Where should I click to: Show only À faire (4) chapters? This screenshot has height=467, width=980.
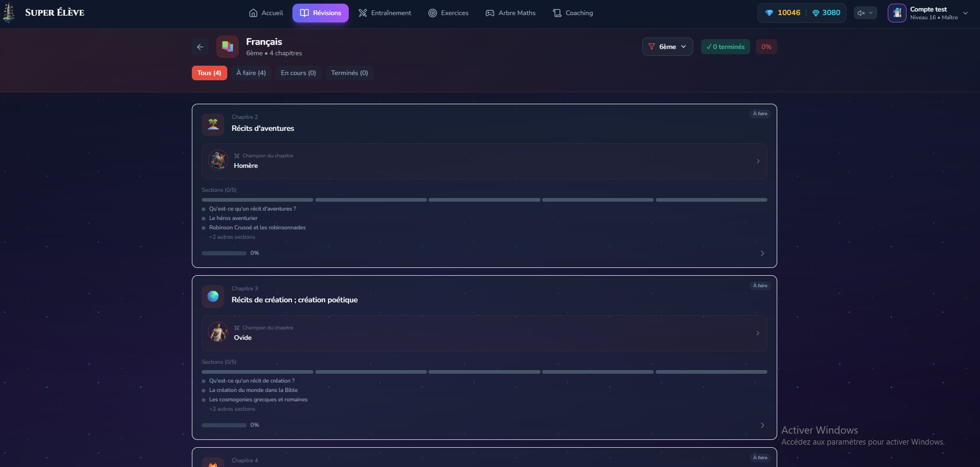(x=251, y=73)
